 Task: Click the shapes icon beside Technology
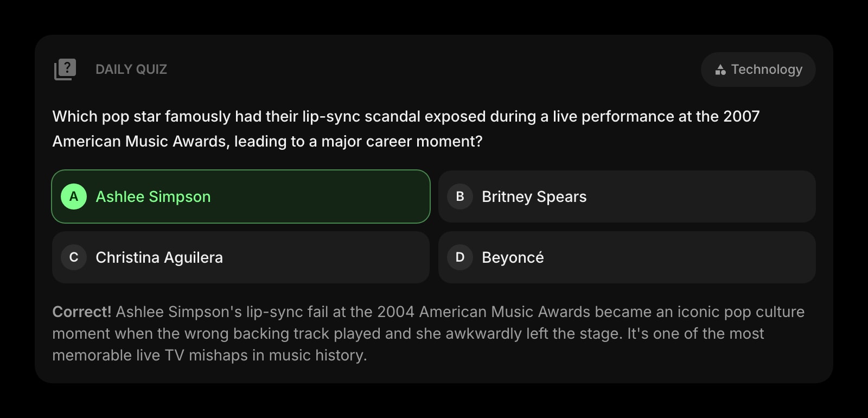(720, 69)
